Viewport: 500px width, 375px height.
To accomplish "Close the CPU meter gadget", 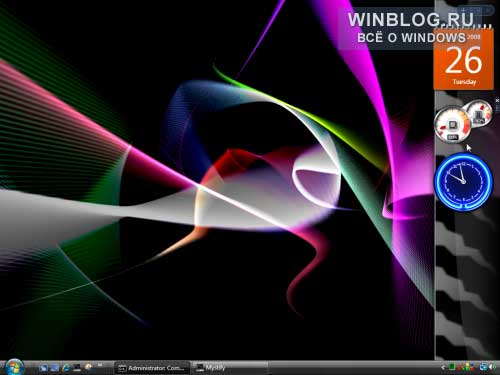I will pyautogui.click(x=497, y=100).
